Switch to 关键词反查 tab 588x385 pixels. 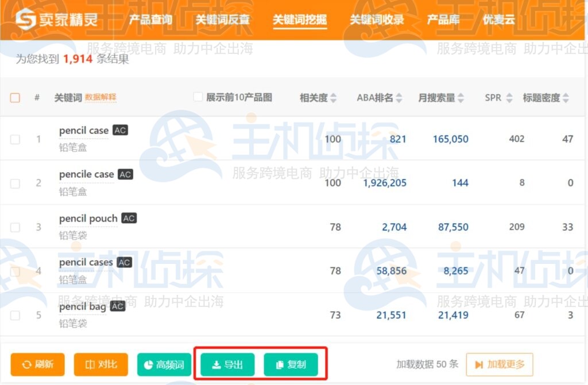coord(222,20)
